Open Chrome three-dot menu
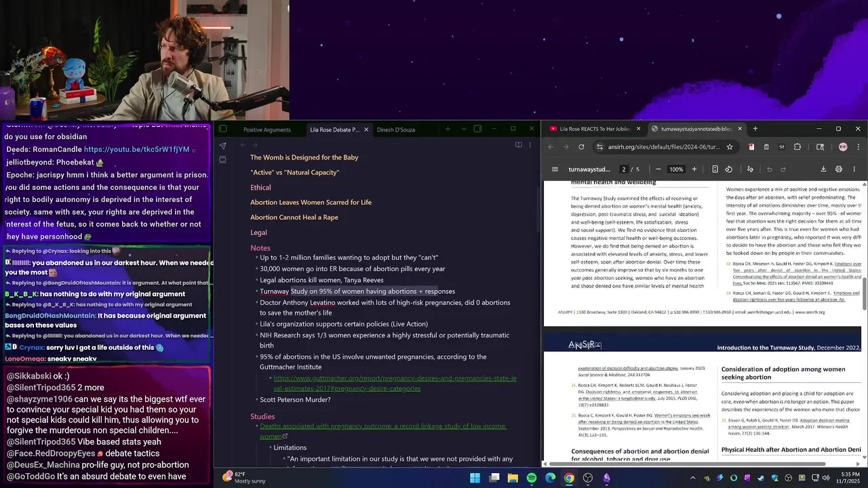The width and height of the screenshot is (868, 488). pyautogui.click(x=858, y=146)
